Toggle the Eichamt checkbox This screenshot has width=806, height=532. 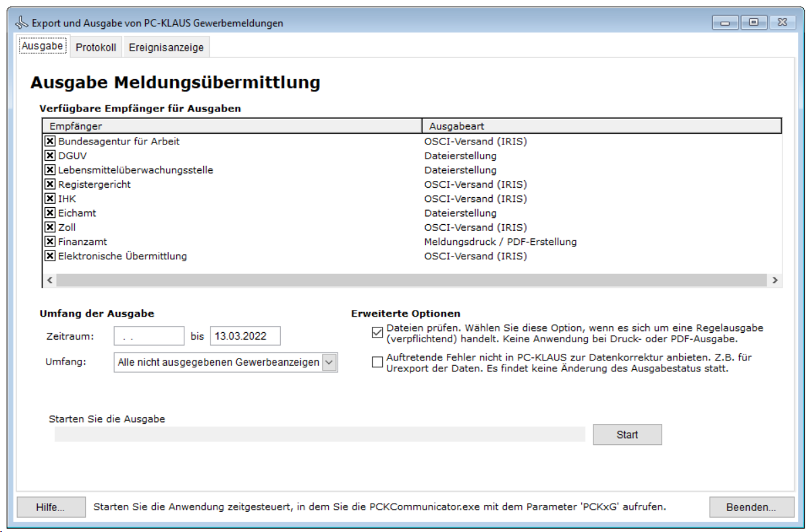point(50,213)
